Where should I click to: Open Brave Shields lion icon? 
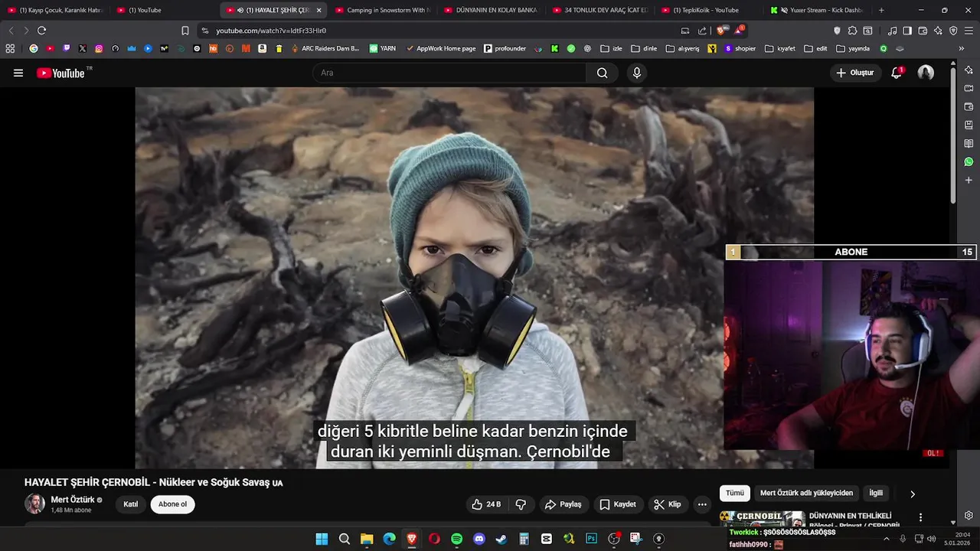pos(723,31)
